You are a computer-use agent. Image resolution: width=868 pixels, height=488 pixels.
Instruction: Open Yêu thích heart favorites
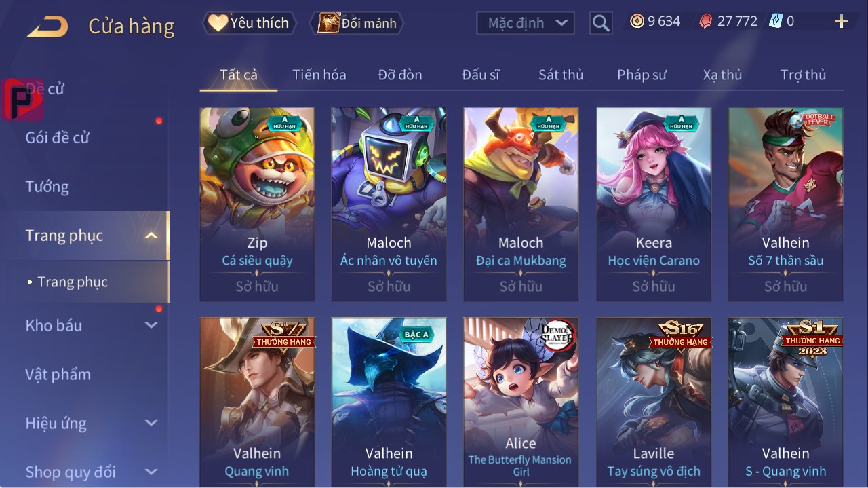click(x=248, y=23)
